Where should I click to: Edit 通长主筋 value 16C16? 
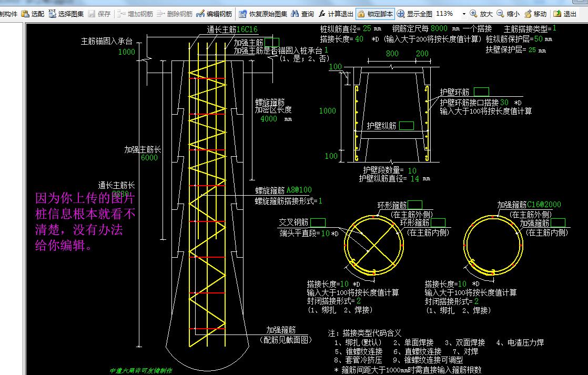coord(247,29)
